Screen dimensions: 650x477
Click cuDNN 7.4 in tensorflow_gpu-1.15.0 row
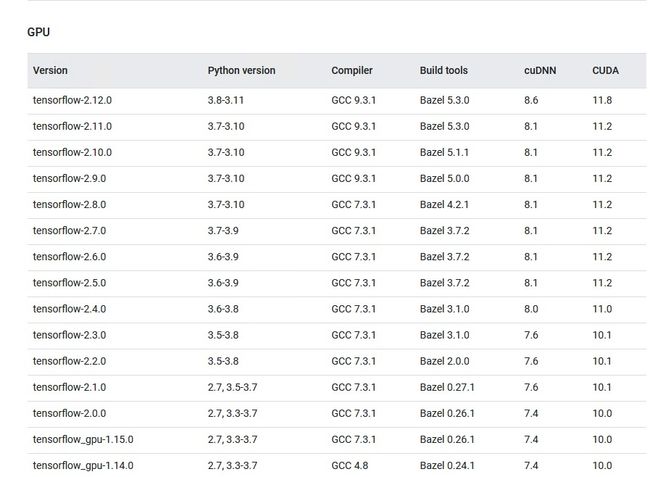531,440
